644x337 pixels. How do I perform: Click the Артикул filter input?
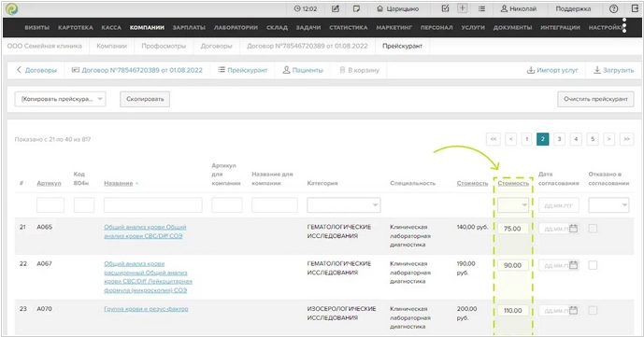(50, 205)
